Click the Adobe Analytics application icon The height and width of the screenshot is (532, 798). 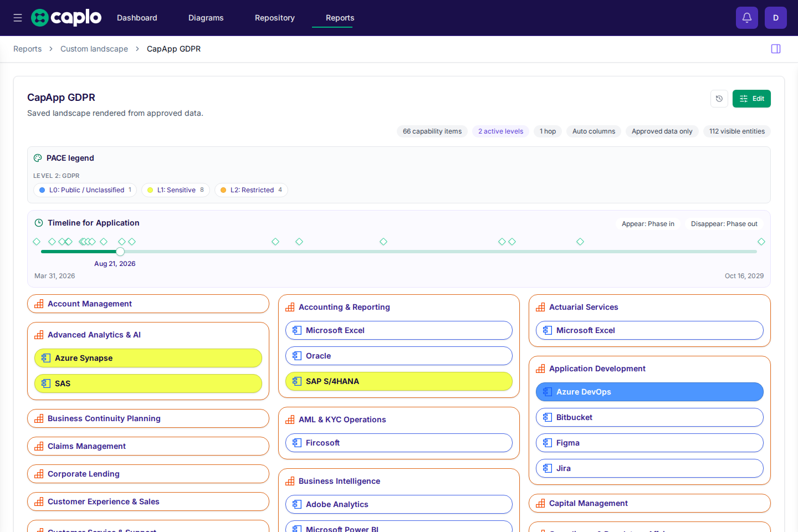297,504
